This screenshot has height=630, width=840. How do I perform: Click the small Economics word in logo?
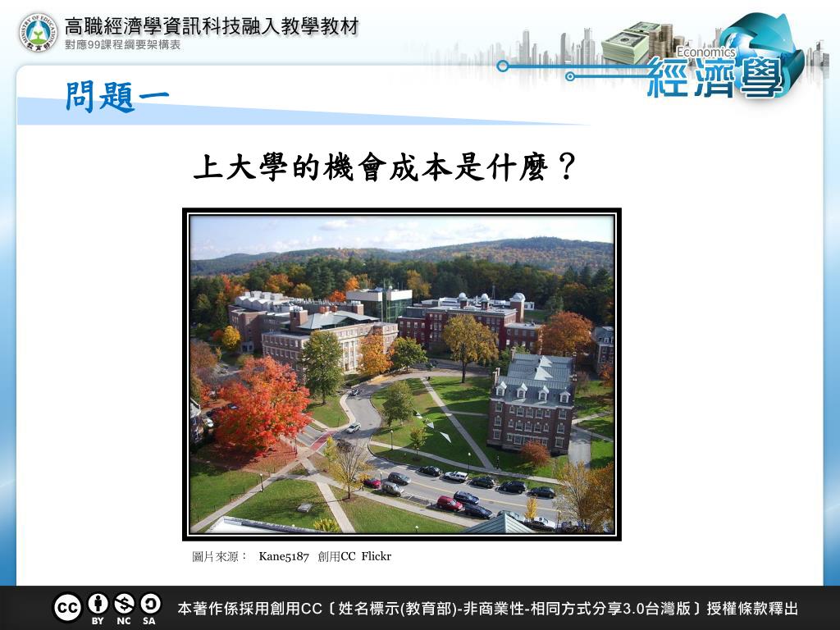[x=705, y=52]
